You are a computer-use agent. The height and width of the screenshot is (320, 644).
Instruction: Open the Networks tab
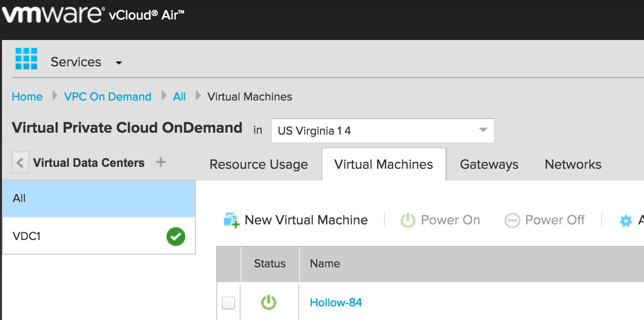573,165
